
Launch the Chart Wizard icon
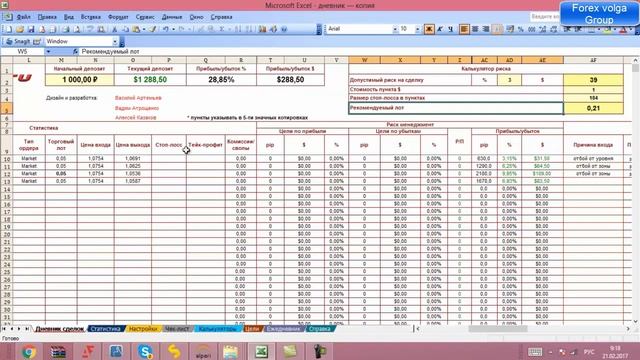pos(262,29)
